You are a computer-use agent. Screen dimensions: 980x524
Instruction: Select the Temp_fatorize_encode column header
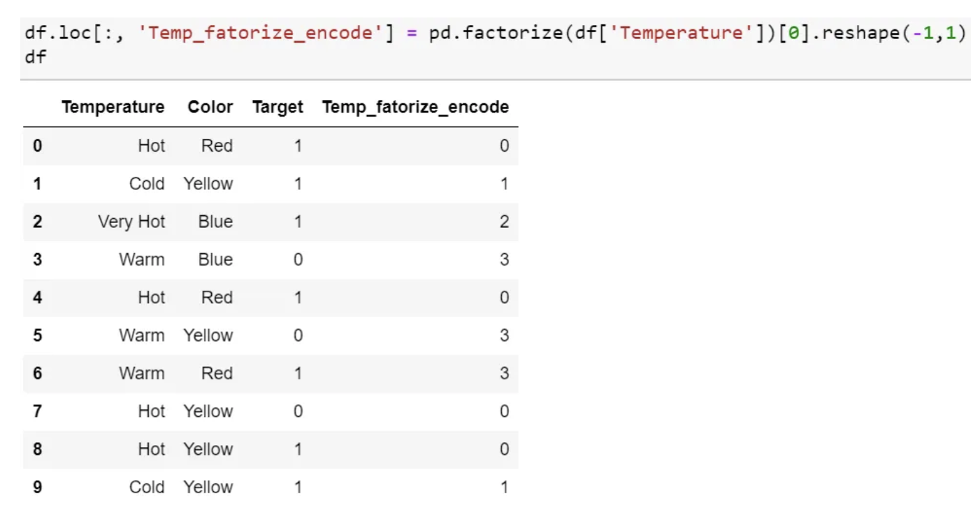pos(415,107)
